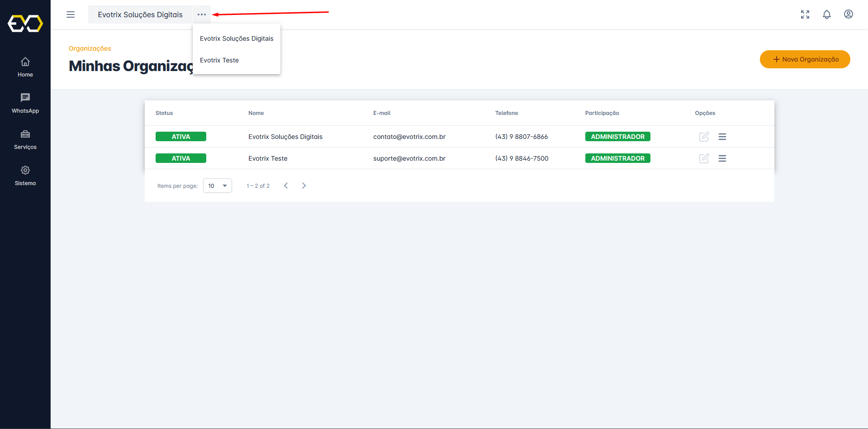This screenshot has width=868, height=429.
Task: Go to the next page of results
Action: pos(304,186)
